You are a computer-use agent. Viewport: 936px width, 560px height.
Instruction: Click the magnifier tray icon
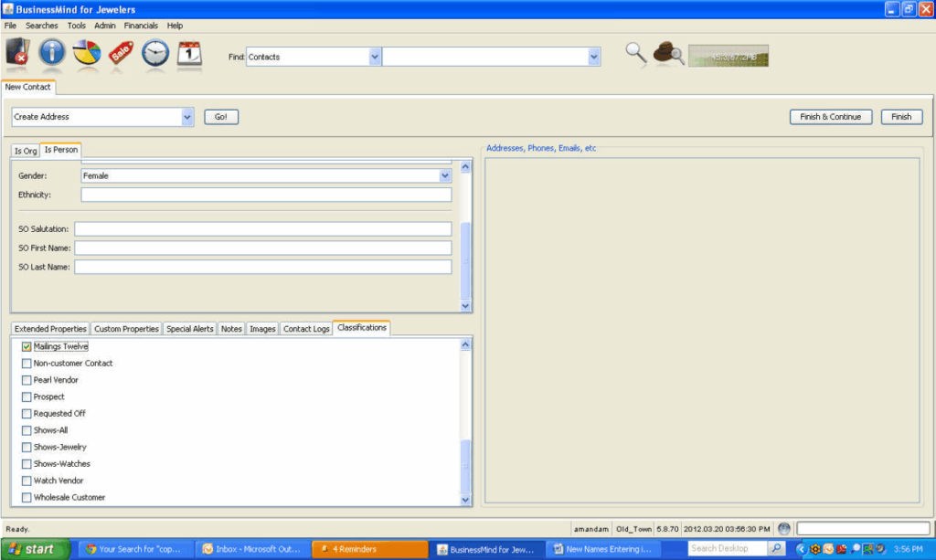(855, 549)
